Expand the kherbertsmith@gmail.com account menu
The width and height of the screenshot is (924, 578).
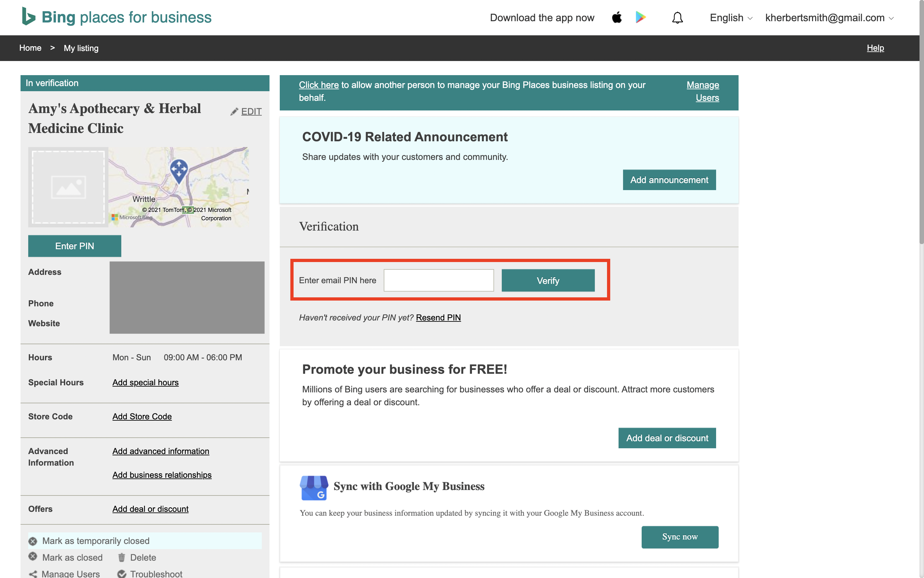coord(829,18)
